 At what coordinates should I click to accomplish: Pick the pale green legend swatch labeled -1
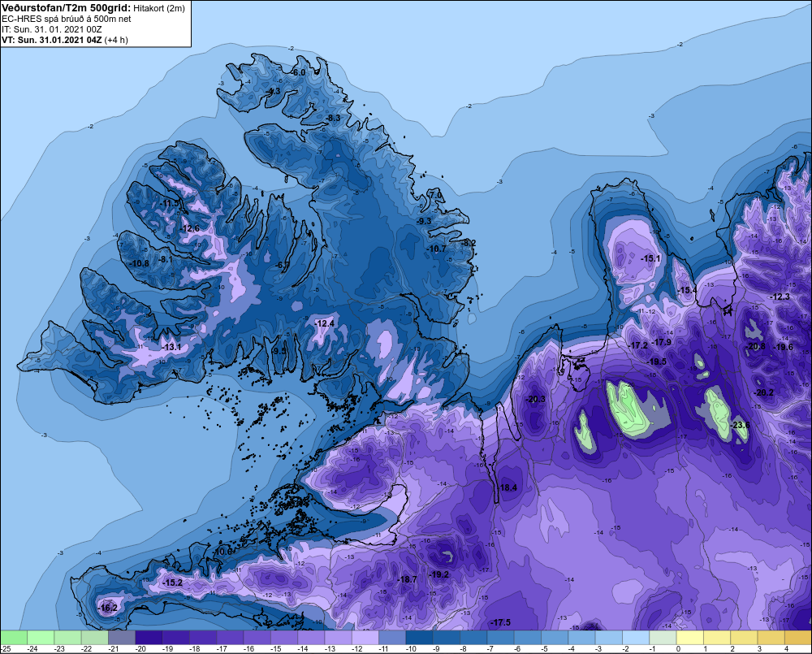[663, 637]
